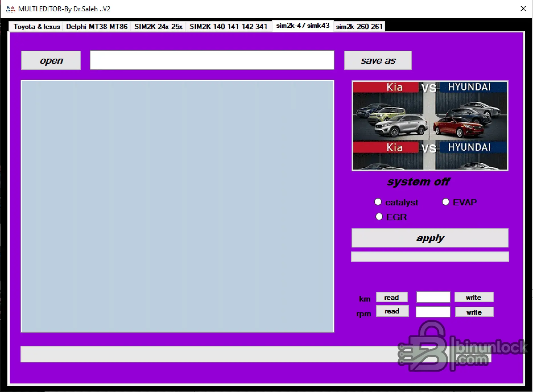Switch to the Toyota & lexus tab
This screenshot has height=392, width=533.
[x=36, y=26]
